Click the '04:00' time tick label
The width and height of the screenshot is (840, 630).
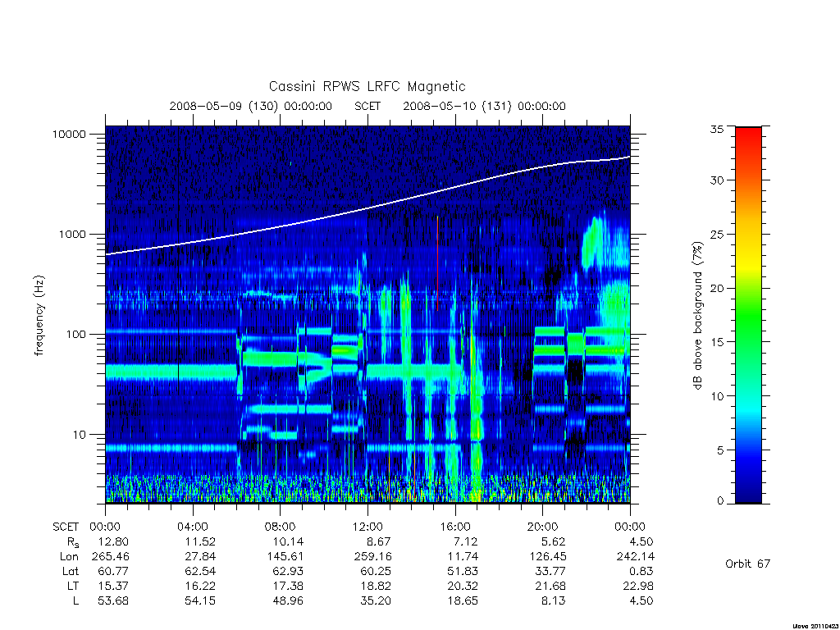point(192,527)
